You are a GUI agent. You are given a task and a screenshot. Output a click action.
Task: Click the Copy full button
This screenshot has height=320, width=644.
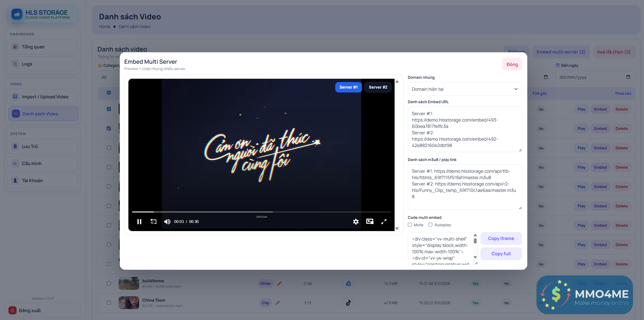[501, 254]
